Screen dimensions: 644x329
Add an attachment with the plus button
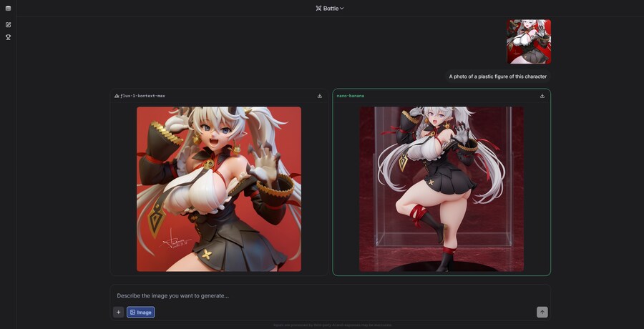(118, 312)
